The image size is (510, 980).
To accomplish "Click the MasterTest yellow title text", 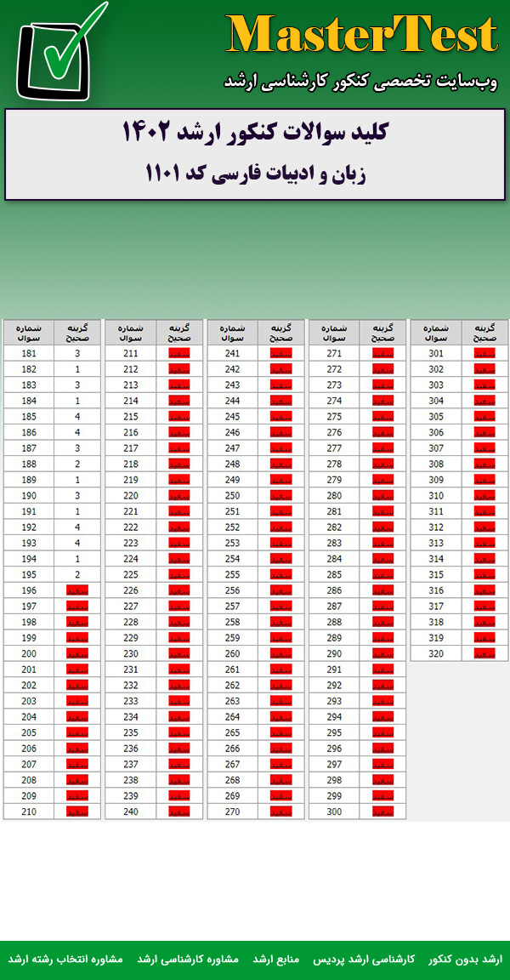I will [x=361, y=36].
